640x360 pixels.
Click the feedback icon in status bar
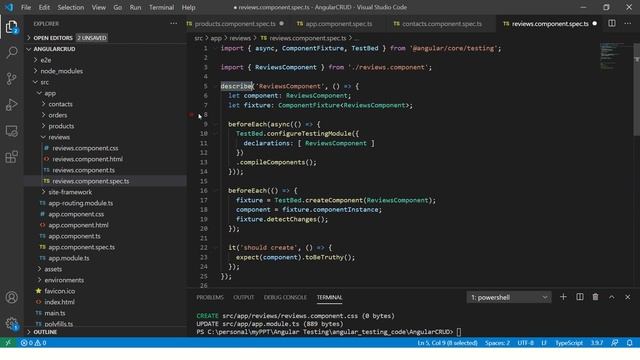pos(614,343)
